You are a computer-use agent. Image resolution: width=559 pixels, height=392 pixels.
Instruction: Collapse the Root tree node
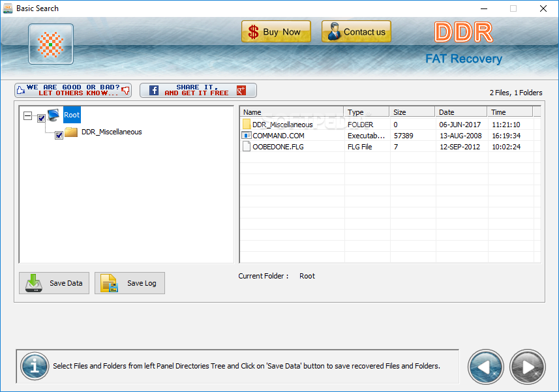pyautogui.click(x=27, y=116)
